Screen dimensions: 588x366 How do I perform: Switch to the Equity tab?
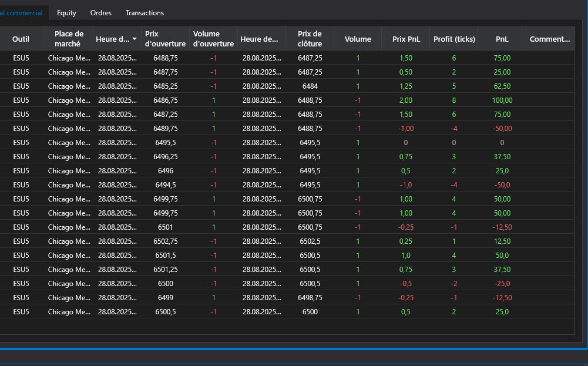[x=66, y=12]
